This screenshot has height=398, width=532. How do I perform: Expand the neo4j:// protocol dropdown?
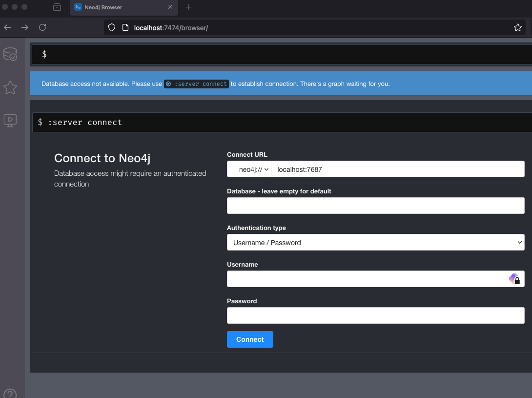[249, 169]
